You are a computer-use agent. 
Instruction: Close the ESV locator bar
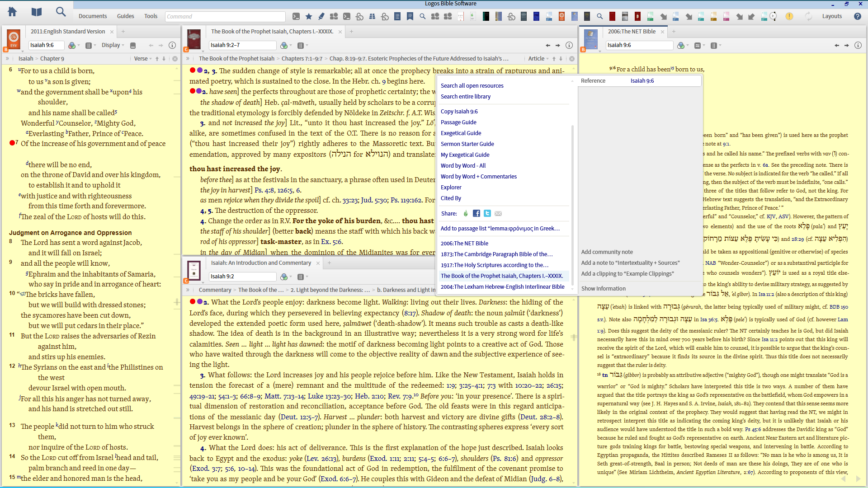tap(175, 59)
